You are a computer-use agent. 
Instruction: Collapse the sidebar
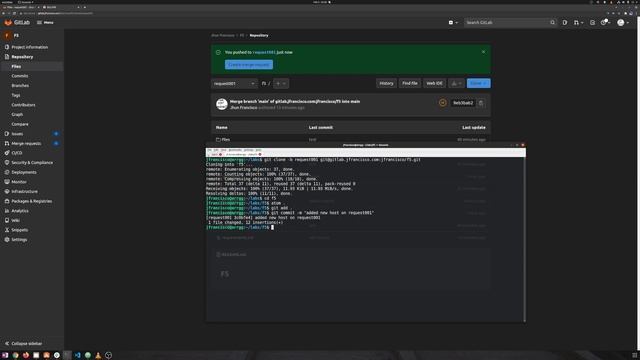click(x=24, y=344)
